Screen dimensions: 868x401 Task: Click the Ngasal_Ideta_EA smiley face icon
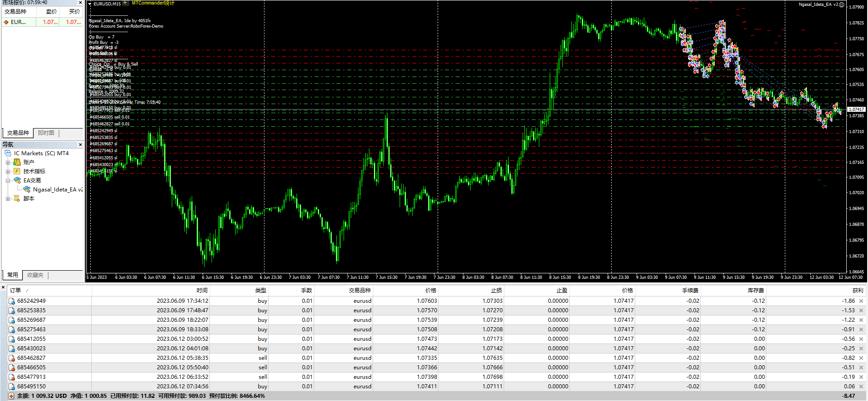[x=842, y=5]
